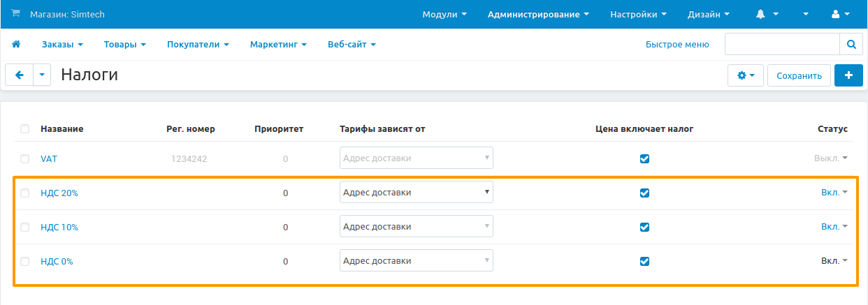
Task: Click the Сохранить button
Action: [x=799, y=75]
